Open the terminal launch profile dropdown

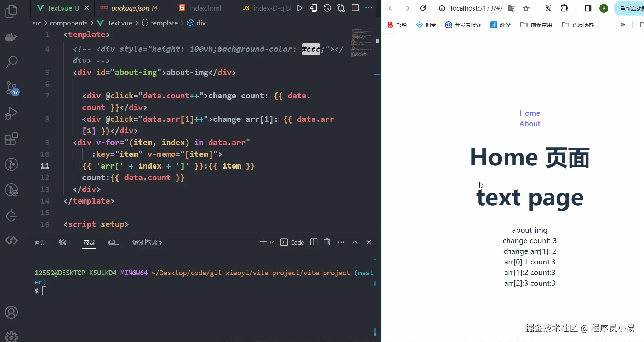(x=272, y=242)
